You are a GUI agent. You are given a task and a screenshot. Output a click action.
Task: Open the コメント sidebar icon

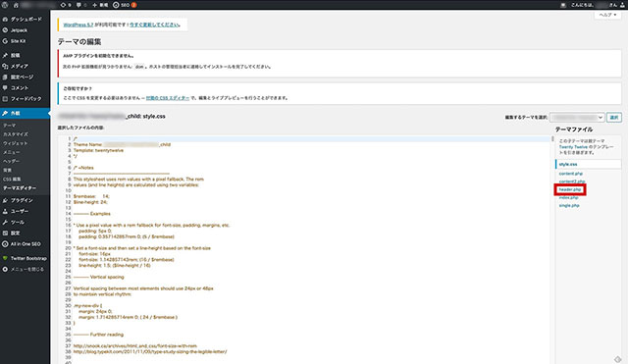5,87
